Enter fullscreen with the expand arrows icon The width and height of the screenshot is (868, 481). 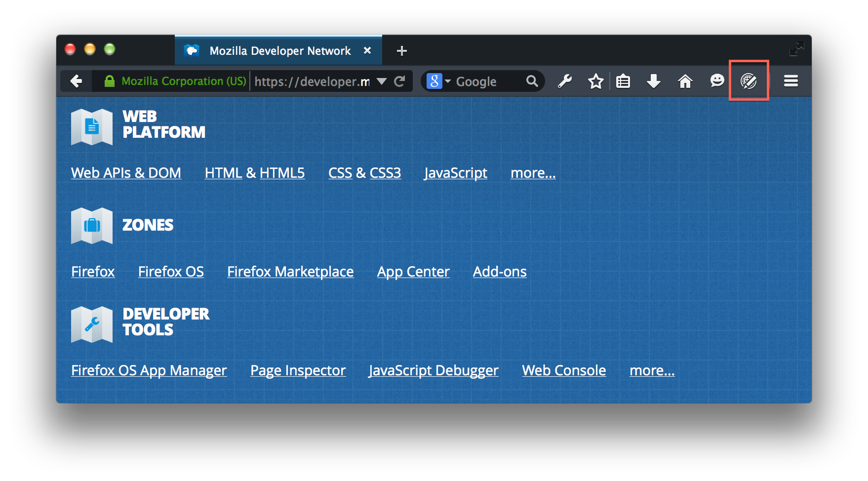click(x=796, y=49)
